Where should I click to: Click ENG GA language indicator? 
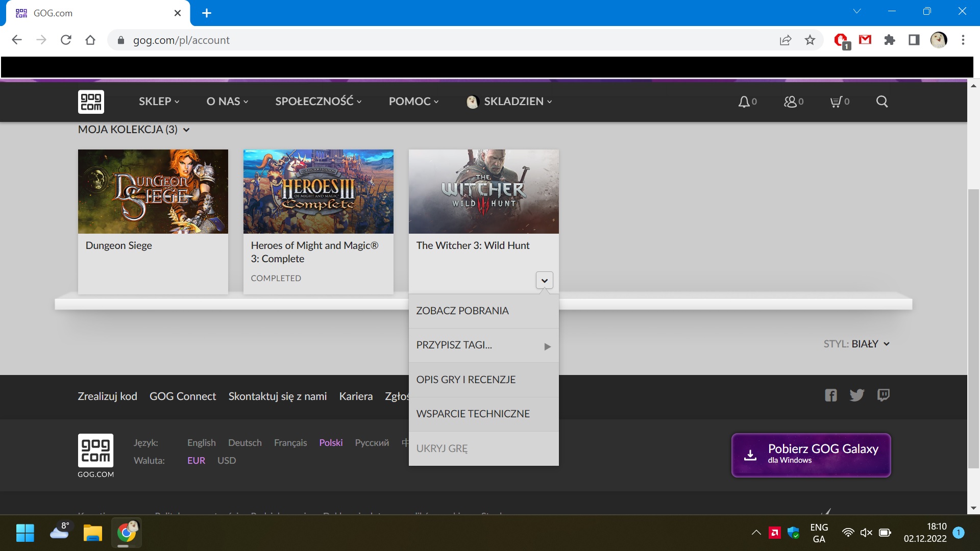pos(819,533)
